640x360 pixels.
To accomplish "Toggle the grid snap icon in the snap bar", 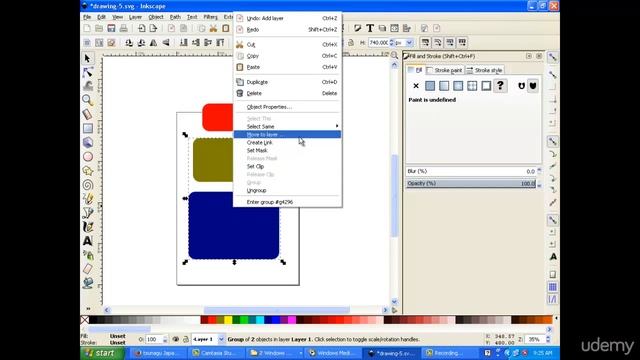I will click(x=552, y=287).
